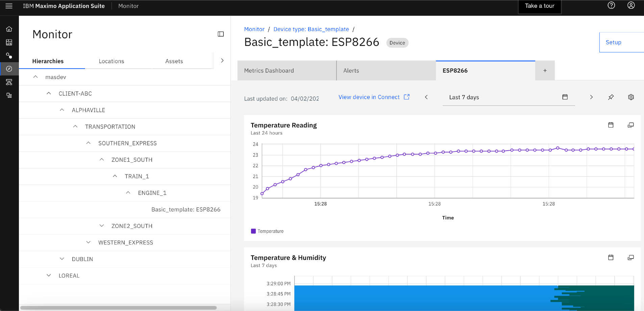Collapse the ALPHAVILLE node
The height and width of the screenshot is (311, 644).
(62, 110)
